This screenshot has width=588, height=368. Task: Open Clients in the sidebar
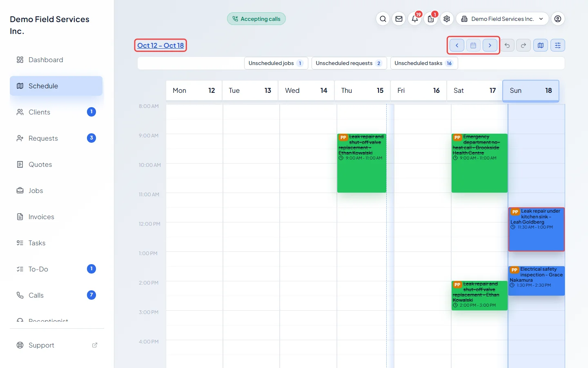56,112
